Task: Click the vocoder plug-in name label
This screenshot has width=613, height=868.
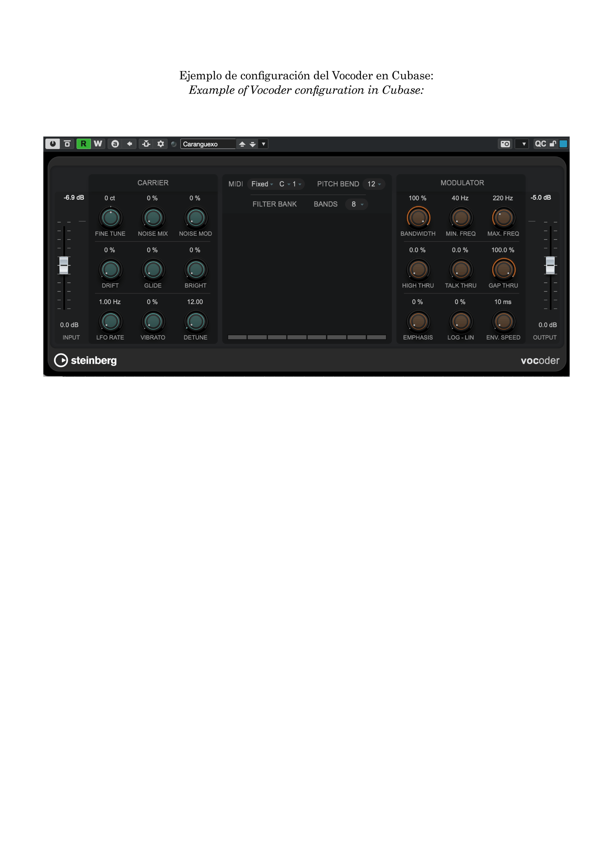Action: click(540, 361)
